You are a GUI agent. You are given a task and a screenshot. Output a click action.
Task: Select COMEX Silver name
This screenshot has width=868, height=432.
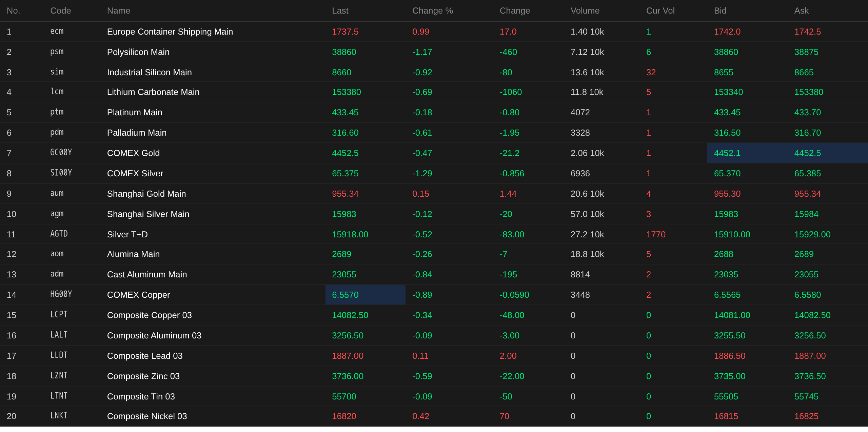pyautogui.click(x=135, y=173)
